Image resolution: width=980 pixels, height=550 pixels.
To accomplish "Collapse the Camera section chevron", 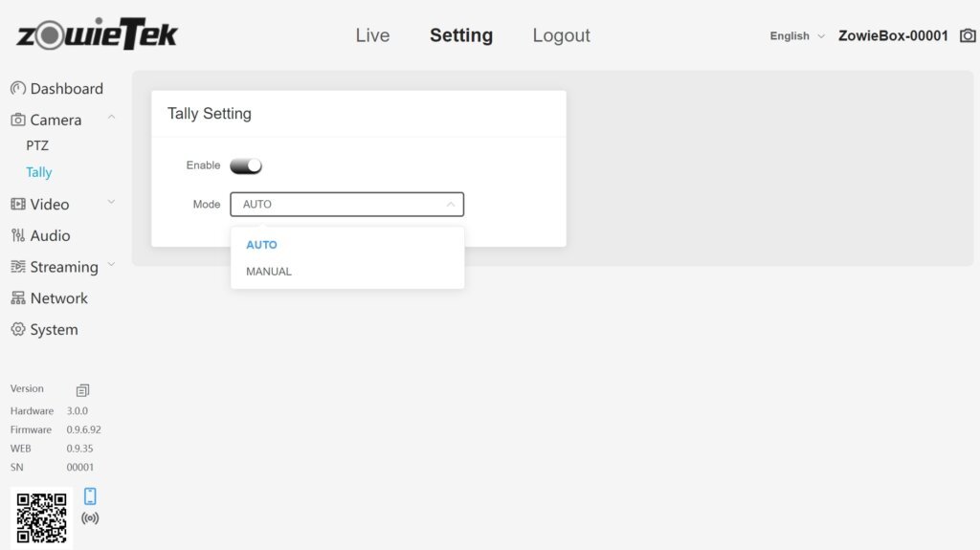I will 111,118.
